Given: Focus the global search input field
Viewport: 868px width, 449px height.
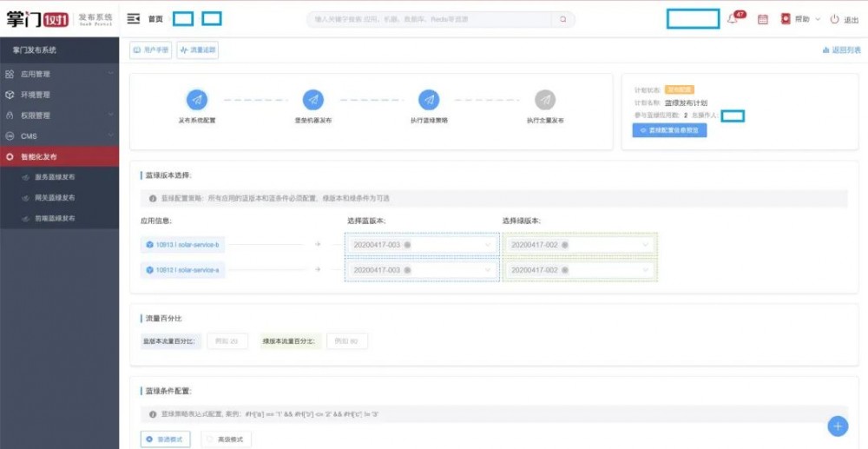Looking at the screenshot, I should tap(431, 19).
